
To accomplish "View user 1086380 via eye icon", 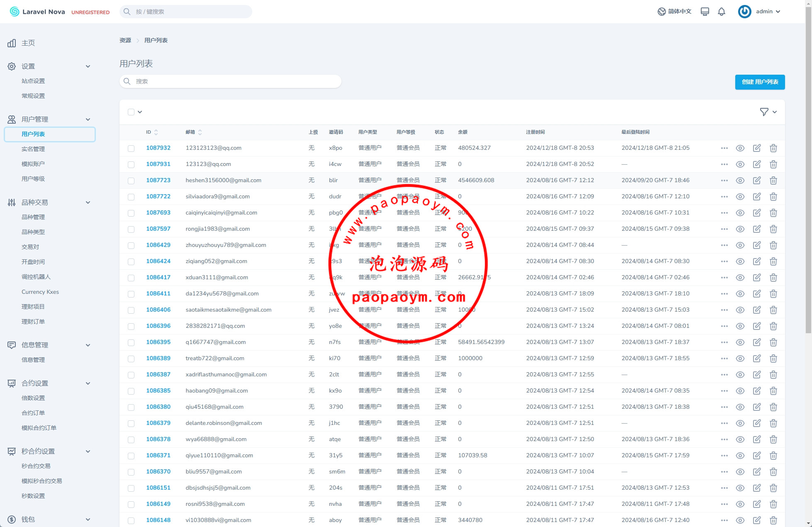I will click(x=740, y=407).
